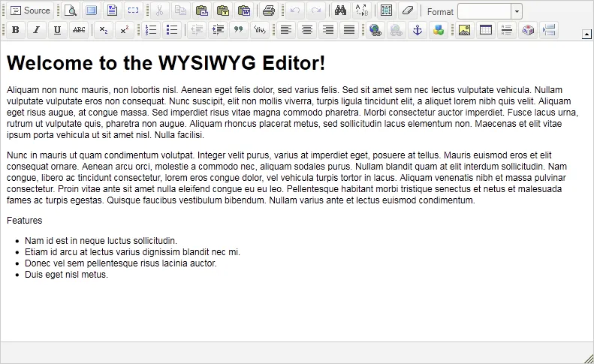
Task: Open Find with the binoculars icon
Action: [x=340, y=11]
